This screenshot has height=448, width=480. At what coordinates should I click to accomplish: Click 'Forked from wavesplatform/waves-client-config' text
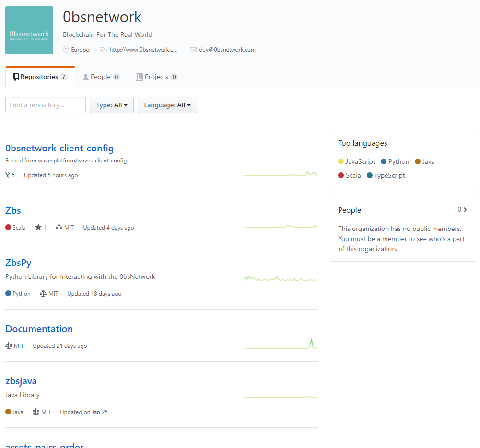point(66,161)
